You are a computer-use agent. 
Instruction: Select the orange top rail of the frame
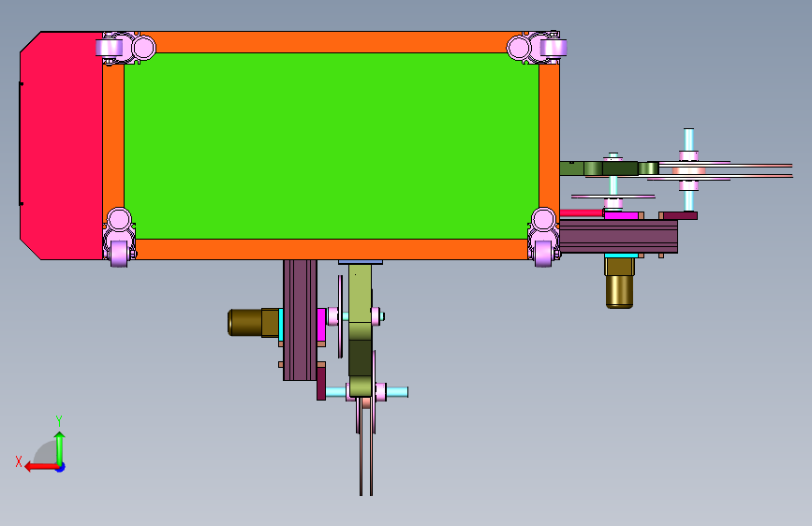pyautogui.click(x=331, y=42)
